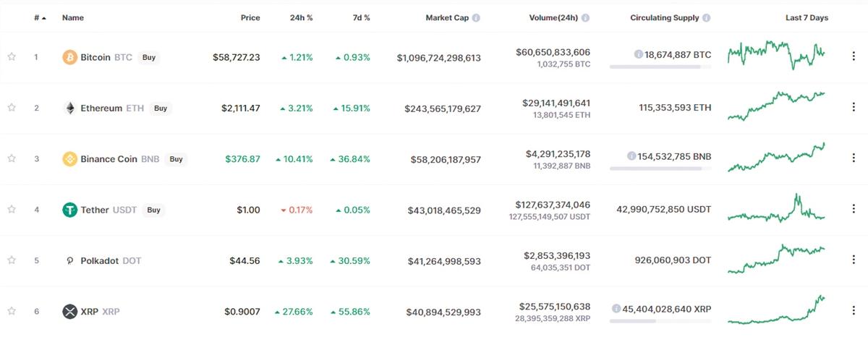868x337 pixels.
Task: Click the XRP black logo icon
Action: (x=69, y=312)
